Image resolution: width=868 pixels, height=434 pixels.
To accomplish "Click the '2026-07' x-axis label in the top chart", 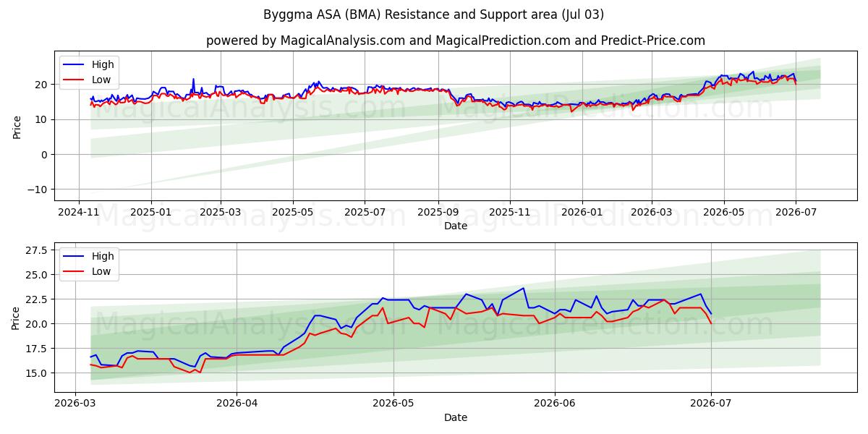I will pos(795,213).
